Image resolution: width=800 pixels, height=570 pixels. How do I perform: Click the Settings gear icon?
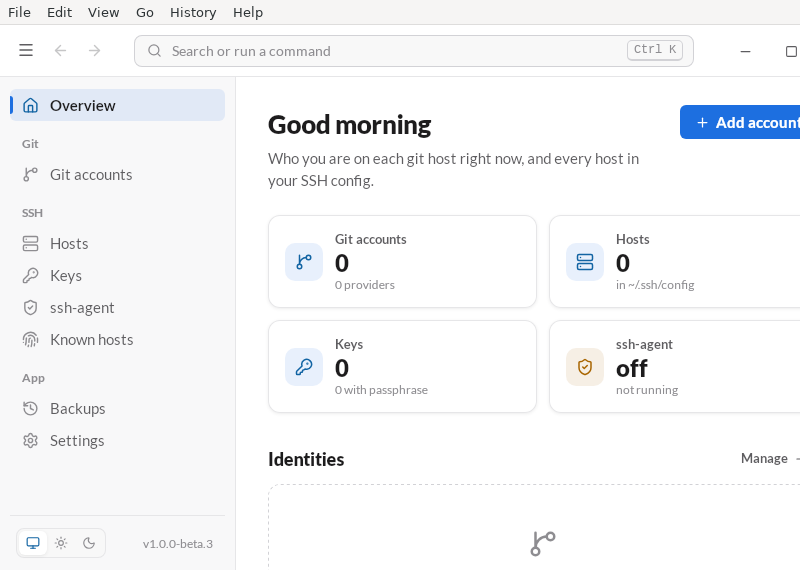31,441
